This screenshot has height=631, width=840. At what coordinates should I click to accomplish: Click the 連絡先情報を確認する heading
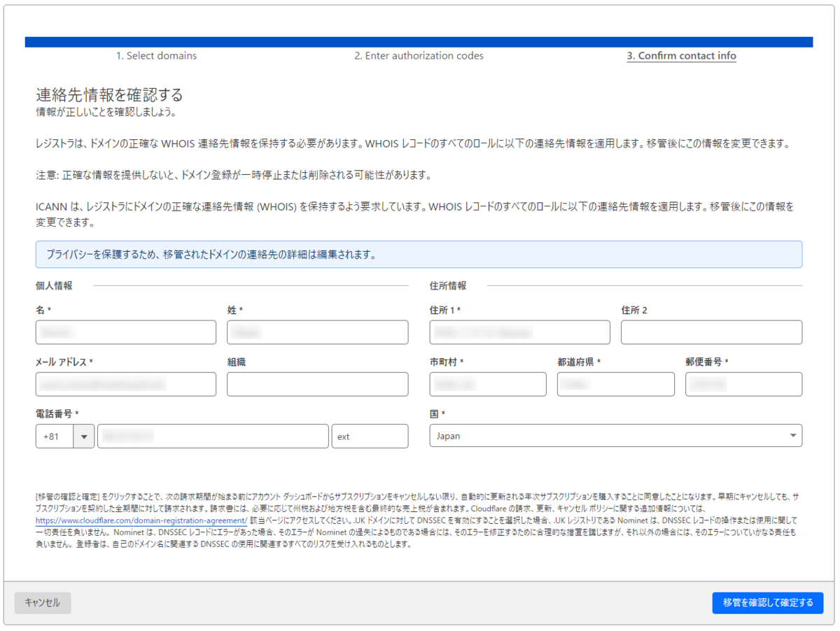pos(109,95)
